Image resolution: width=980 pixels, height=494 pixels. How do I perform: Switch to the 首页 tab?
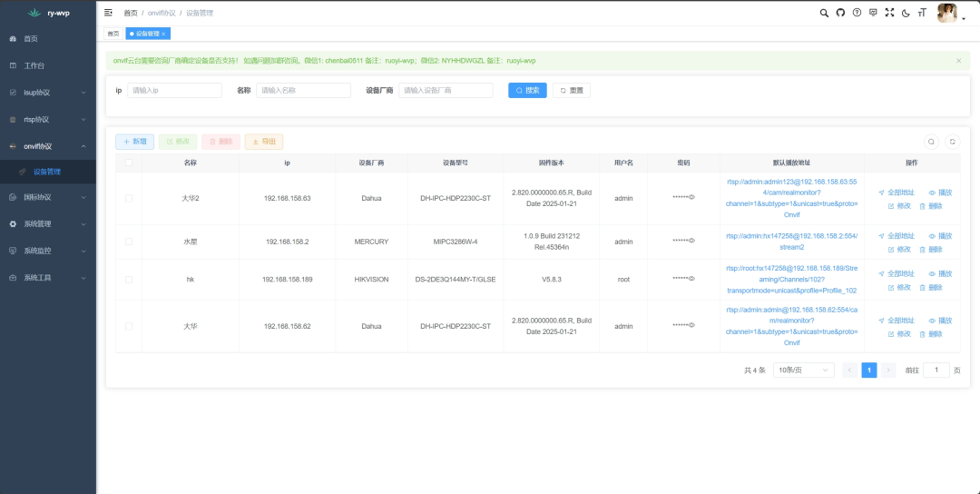click(x=113, y=34)
